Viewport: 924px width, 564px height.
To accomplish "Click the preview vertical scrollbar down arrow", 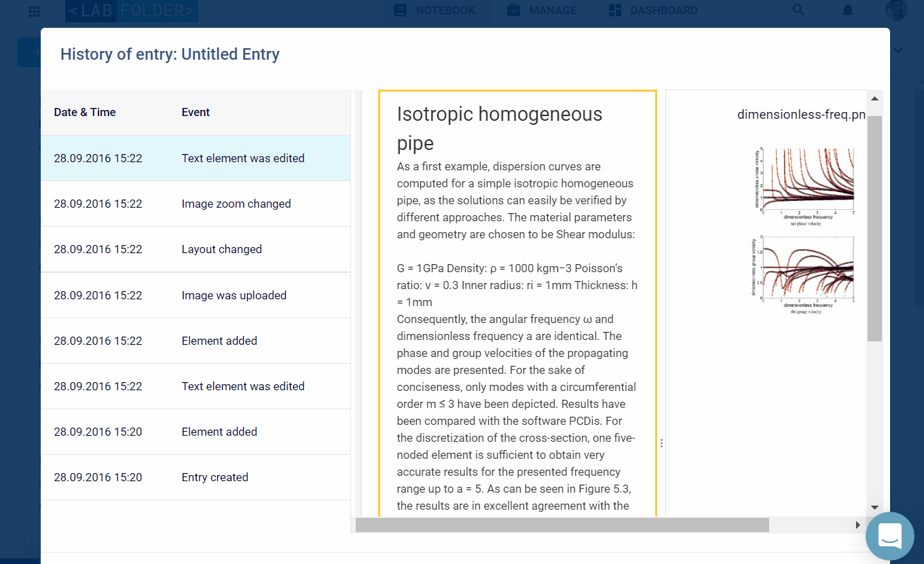I will [x=874, y=508].
